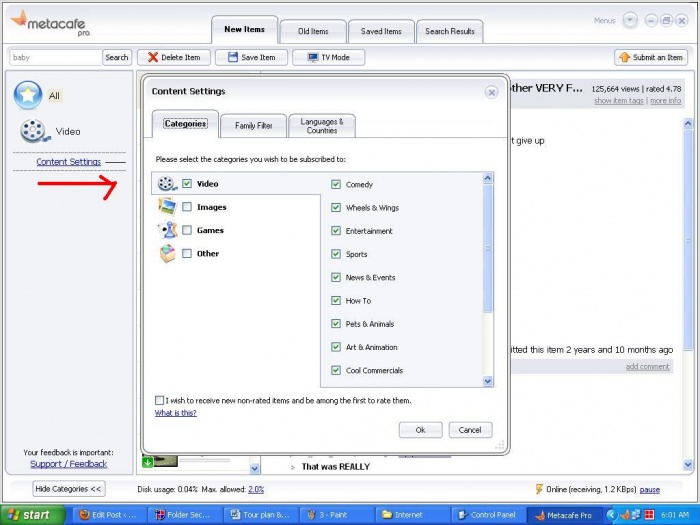
Task: Click subcategory list scroll down arrow
Action: 488,381
